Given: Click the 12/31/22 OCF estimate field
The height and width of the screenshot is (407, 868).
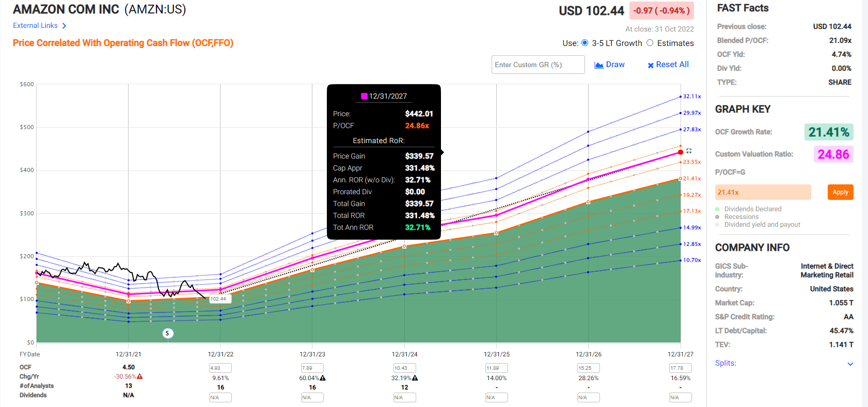Looking at the screenshot, I should coord(220,368).
